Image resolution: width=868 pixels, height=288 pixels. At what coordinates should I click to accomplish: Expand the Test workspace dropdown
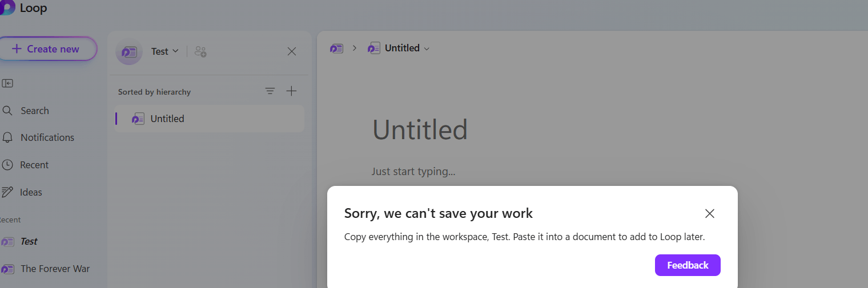click(165, 51)
